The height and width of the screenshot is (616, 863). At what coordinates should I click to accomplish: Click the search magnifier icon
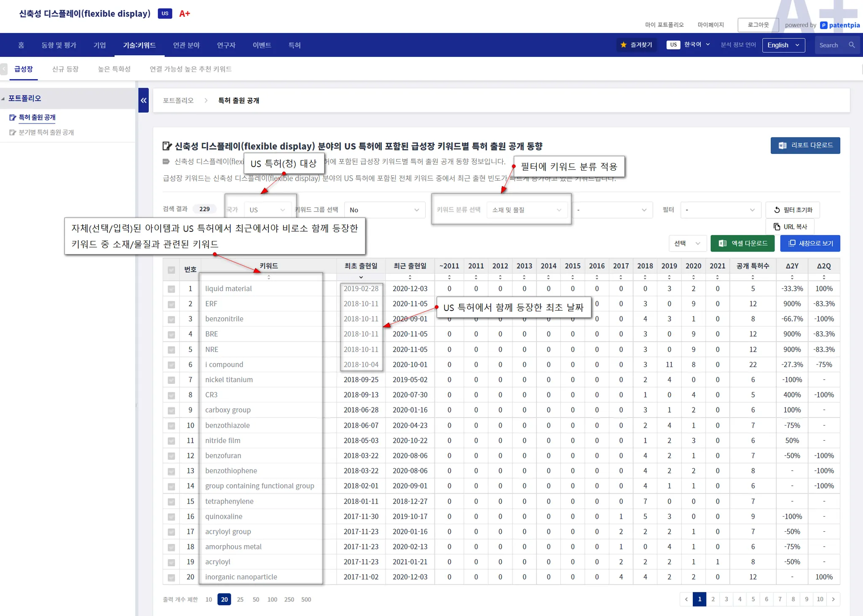coord(852,45)
